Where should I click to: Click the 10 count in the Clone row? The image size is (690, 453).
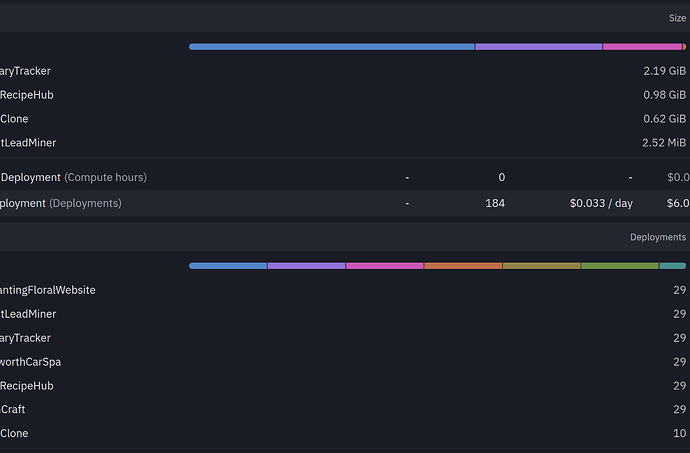[679, 433]
